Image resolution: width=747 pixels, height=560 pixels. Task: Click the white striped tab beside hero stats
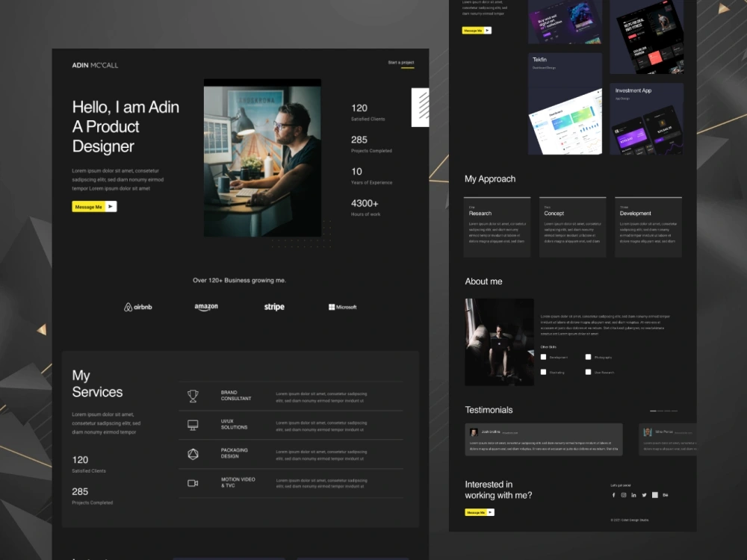coord(420,107)
